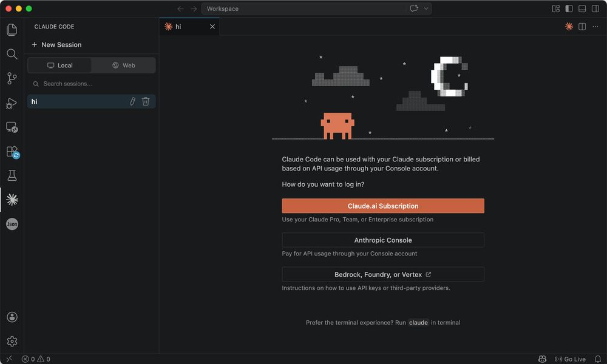Image resolution: width=607 pixels, height=364 pixels.
Task: Click the Claude.ai Subscription button
Action: click(x=383, y=206)
